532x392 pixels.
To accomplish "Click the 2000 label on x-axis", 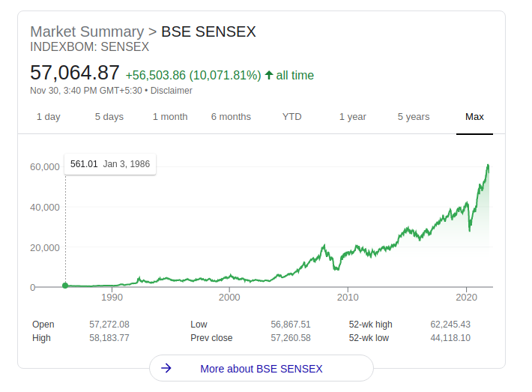I will pos(229,298).
